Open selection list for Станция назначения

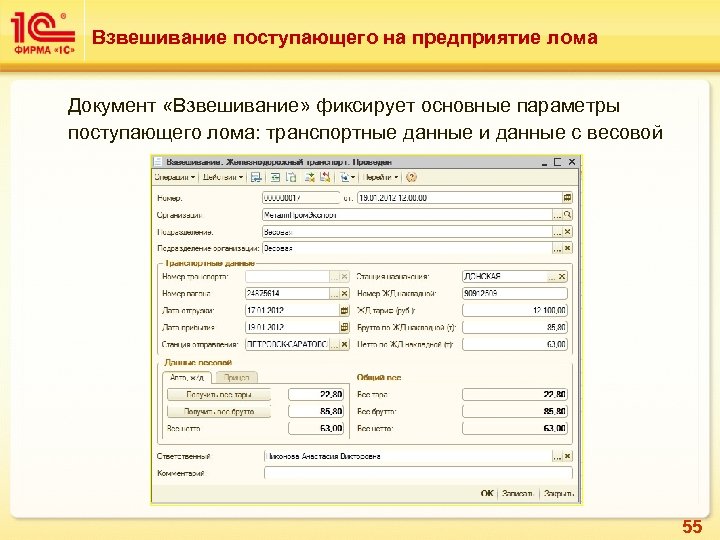(552, 276)
